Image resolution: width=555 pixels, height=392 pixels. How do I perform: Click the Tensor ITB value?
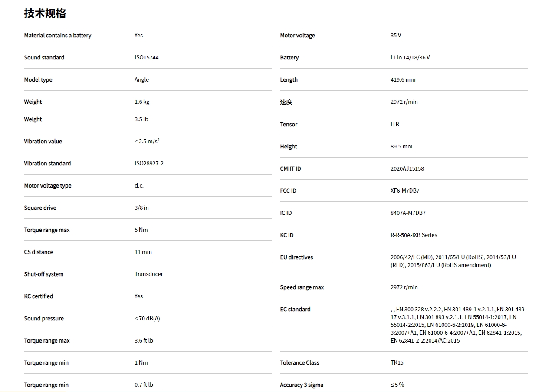(395, 124)
